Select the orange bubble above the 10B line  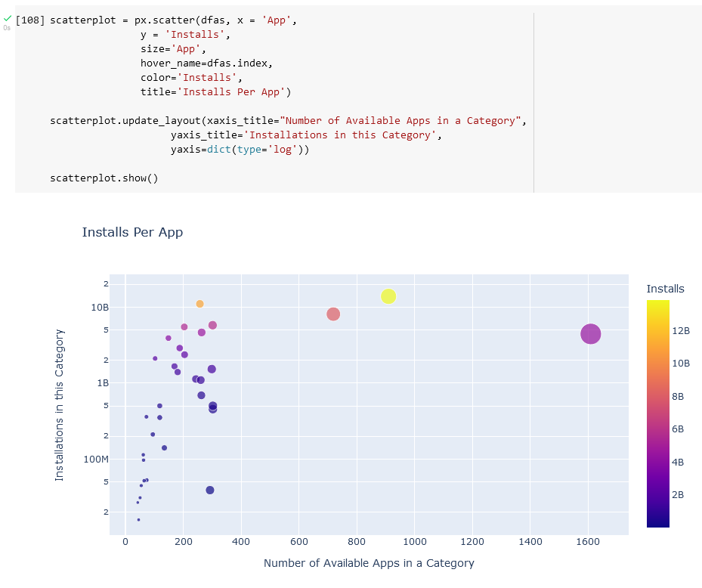[x=199, y=305]
